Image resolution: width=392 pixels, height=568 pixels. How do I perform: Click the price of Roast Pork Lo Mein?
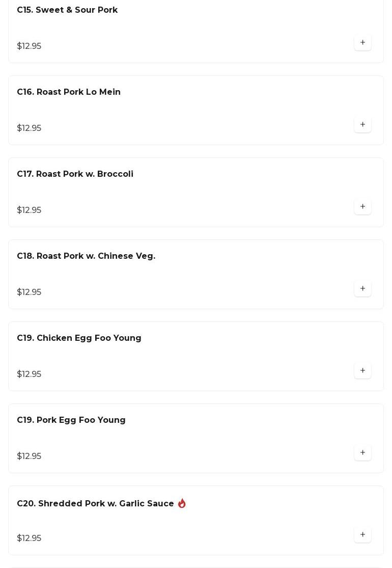click(x=29, y=128)
